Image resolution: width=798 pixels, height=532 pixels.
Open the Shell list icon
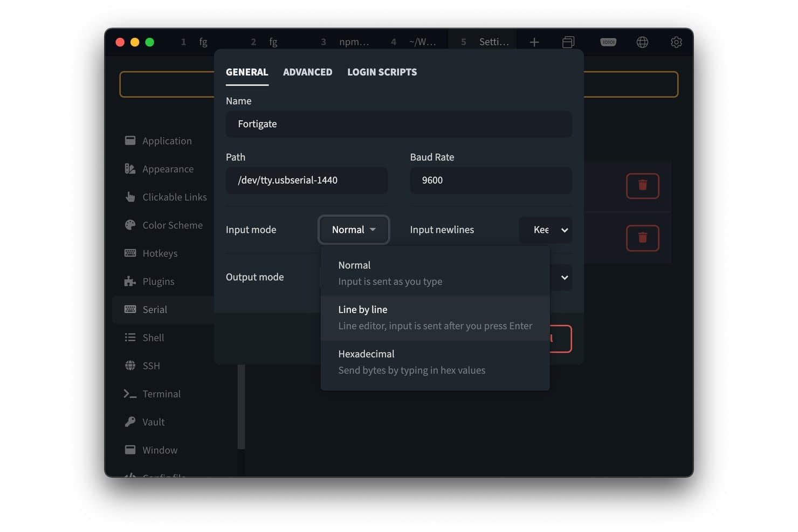pos(130,337)
